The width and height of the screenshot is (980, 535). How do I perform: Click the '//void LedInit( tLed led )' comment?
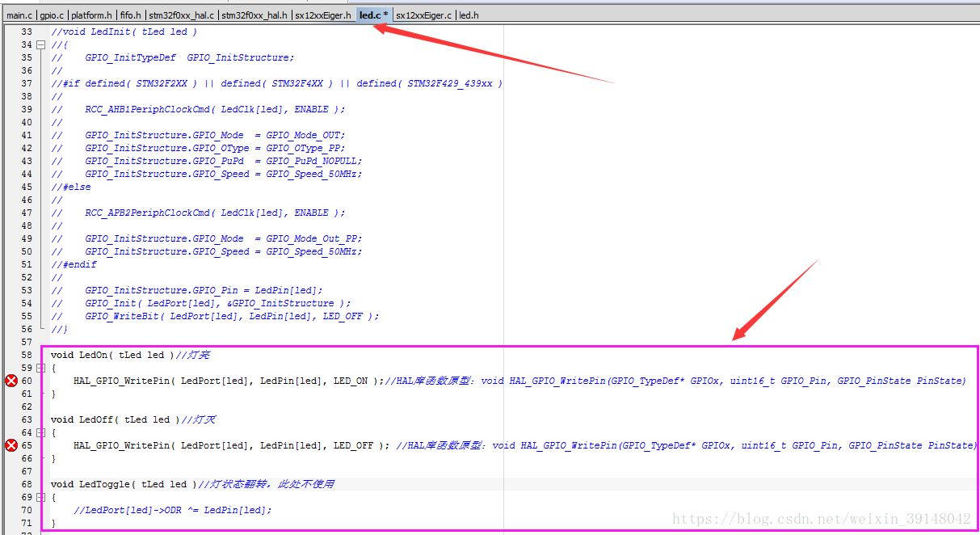point(124,32)
